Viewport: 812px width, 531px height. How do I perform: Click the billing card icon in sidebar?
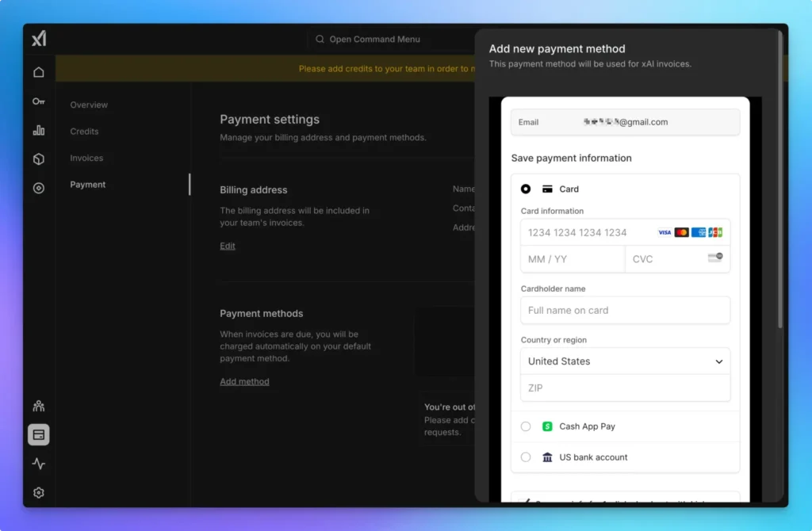pos(39,434)
